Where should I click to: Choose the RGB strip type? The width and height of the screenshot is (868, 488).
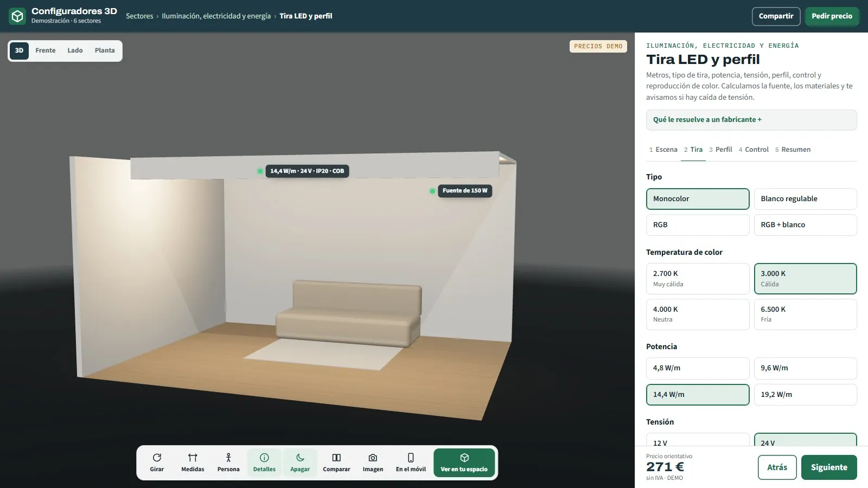698,225
